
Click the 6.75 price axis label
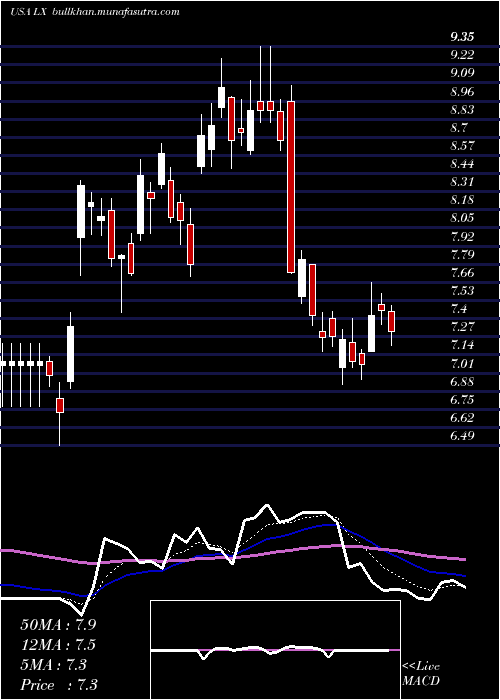coord(462,399)
